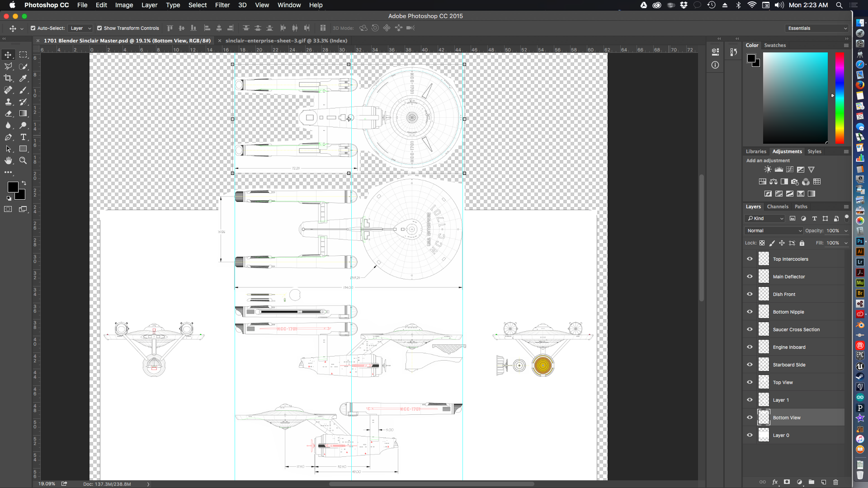This screenshot has height=488, width=868.
Task: Click the Delete layer trash icon
Action: (x=835, y=482)
